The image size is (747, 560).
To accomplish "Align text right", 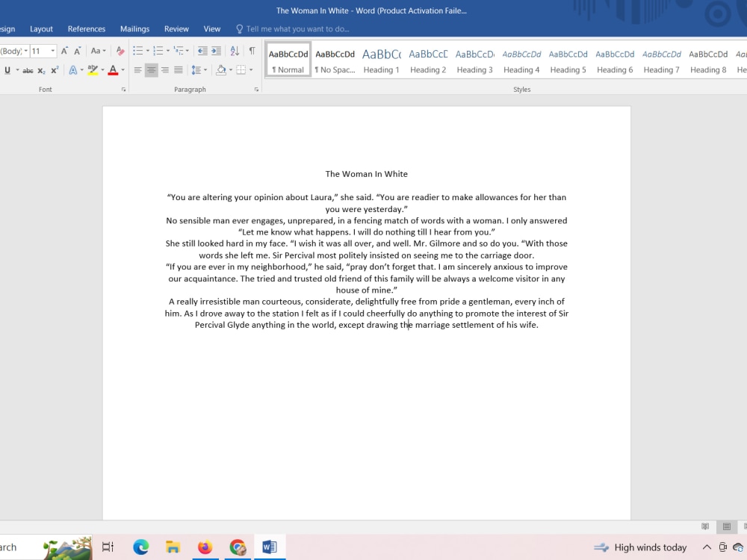I will (165, 70).
